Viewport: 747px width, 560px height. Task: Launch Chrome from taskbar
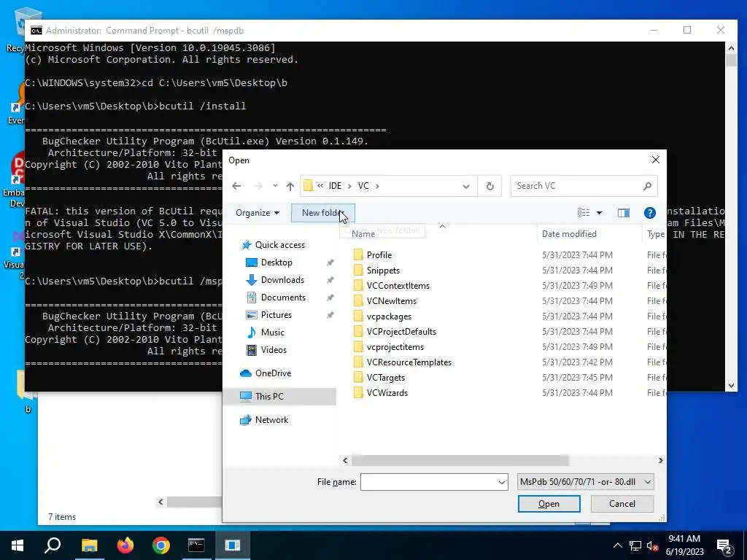161,545
